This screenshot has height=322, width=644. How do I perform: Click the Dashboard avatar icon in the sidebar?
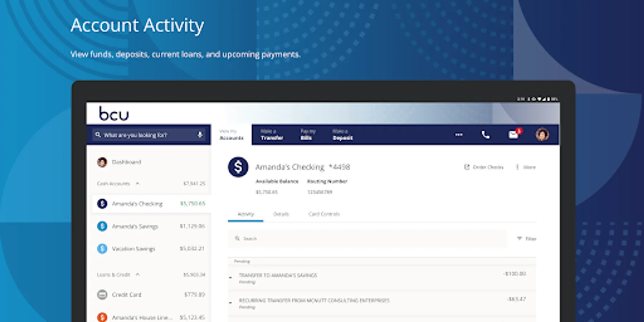(102, 162)
